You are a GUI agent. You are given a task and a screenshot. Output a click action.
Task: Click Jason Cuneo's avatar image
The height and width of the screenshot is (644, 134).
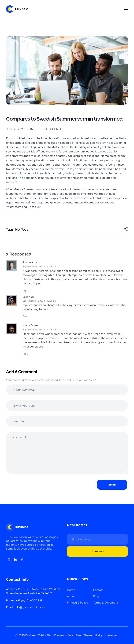(12, 329)
